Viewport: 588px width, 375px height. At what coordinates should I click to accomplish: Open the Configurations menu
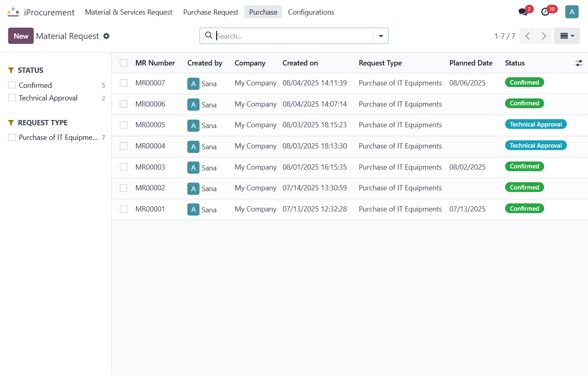[x=311, y=12]
